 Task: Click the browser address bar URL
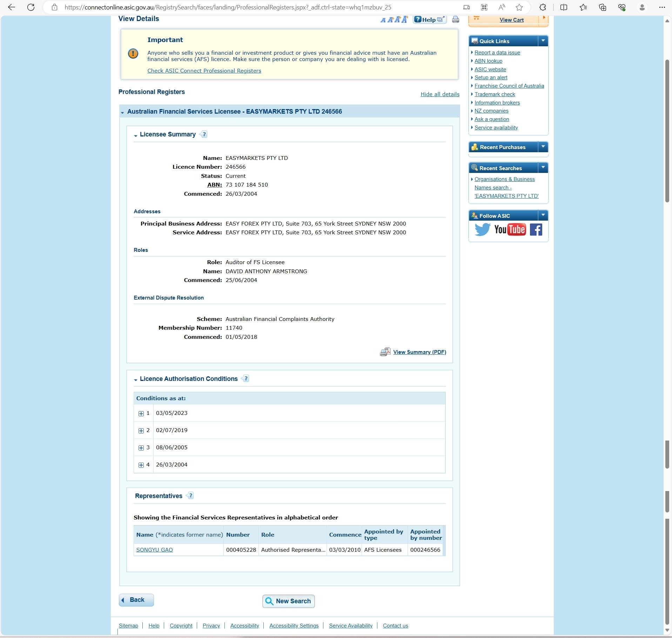(x=228, y=7)
